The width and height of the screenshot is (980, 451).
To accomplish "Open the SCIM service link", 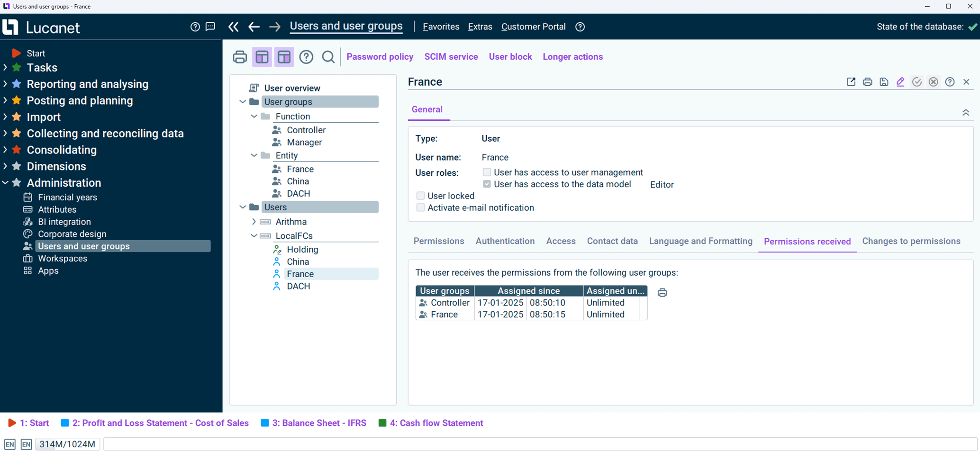I will coord(451,57).
